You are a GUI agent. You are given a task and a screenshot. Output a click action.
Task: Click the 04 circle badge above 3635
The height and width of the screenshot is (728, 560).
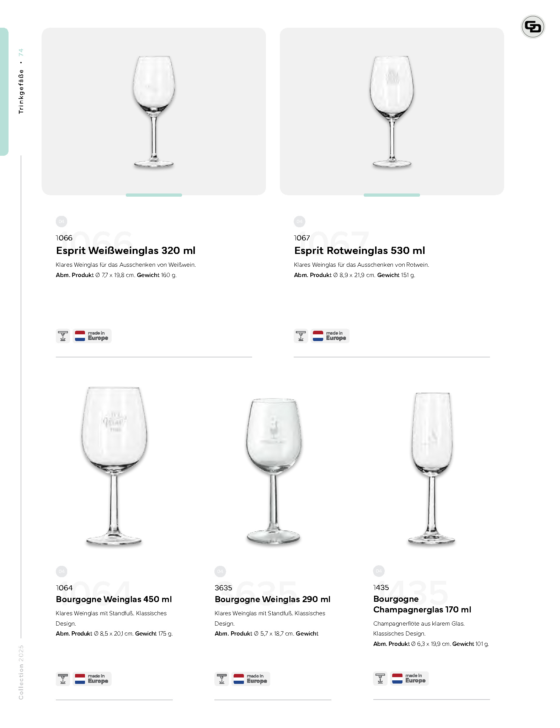point(220,571)
